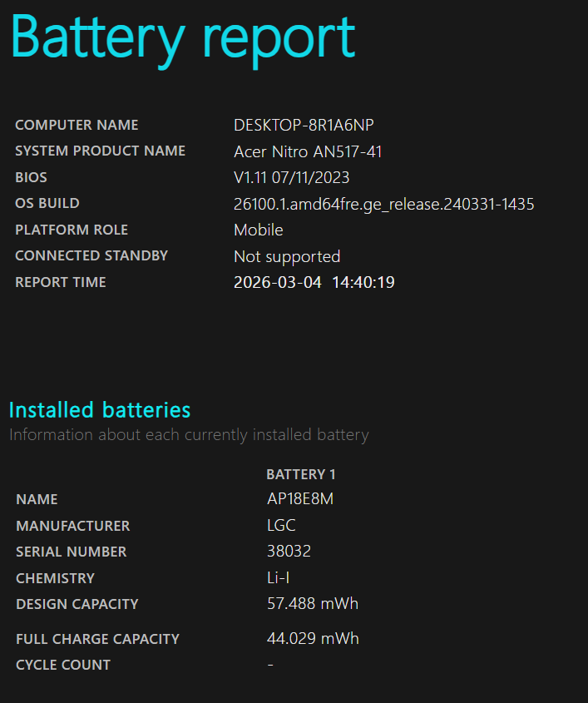This screenshot has width=588, height=703.
Task: Click the Platform Role value Mobile
Action: click(x=258, y=230)
